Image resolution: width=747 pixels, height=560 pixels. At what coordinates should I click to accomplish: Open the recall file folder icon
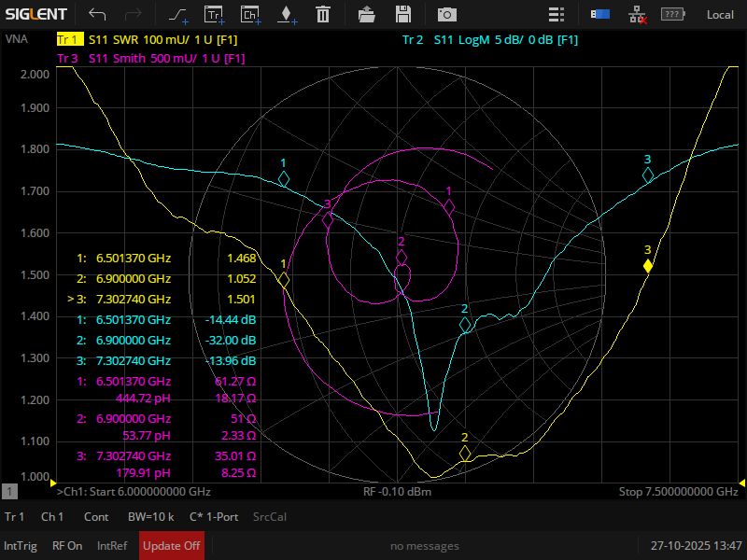(x=367, y=14)
